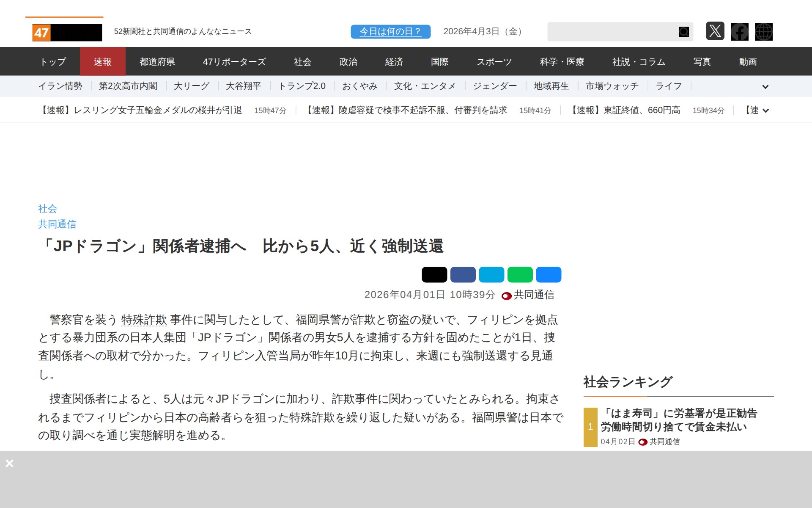Expand the breaking news ticker chevron
This screenshot has height=508, width=812.
pos(765,111)
